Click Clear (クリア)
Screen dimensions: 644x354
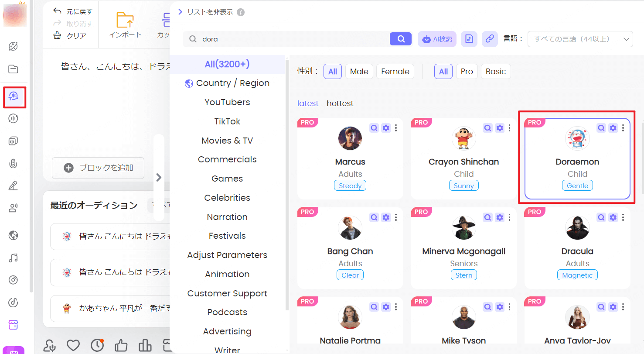70,36
